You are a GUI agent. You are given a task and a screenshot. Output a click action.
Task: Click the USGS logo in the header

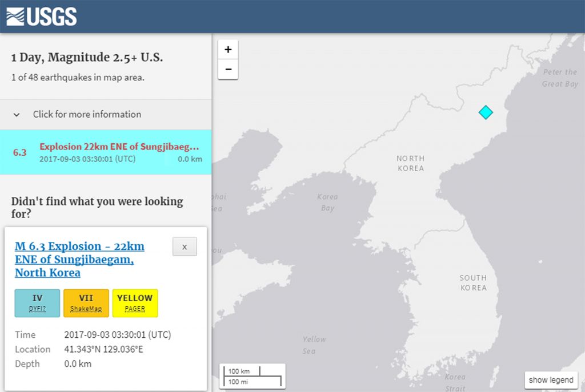(x=42, y=16)
